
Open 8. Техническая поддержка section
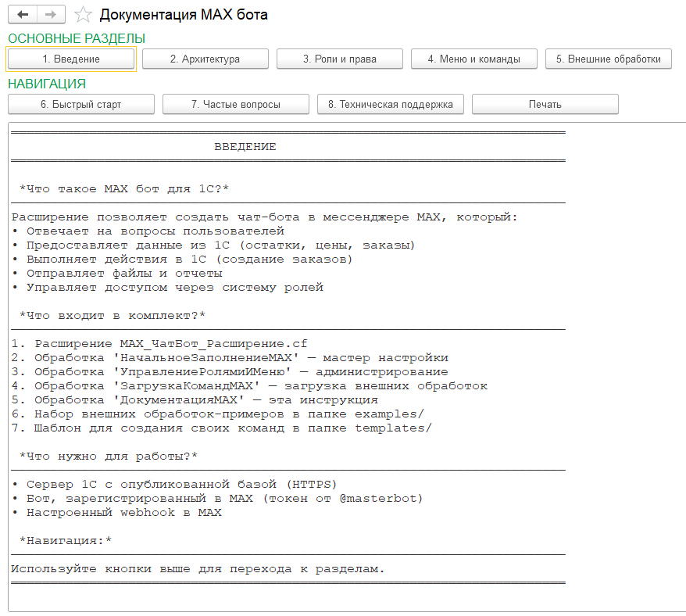pos(390,104)
